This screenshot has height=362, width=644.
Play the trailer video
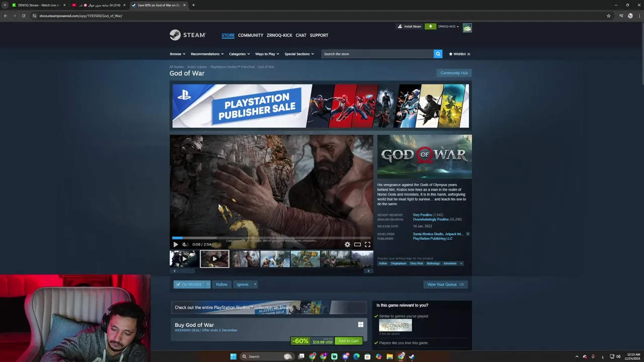coord(176,244)
